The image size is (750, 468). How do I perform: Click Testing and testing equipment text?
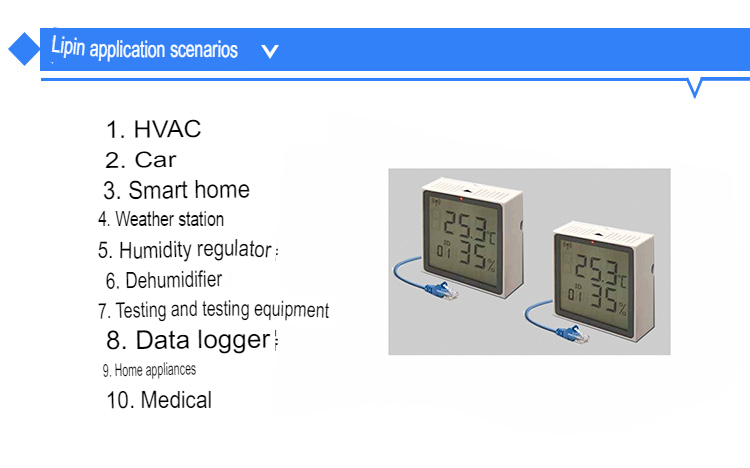click(x=213, y=310)
